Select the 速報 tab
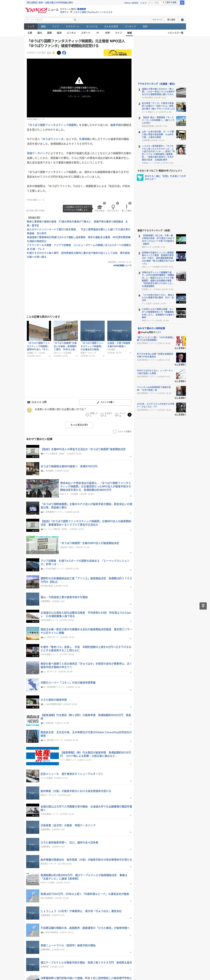 [x=43, y=27]
